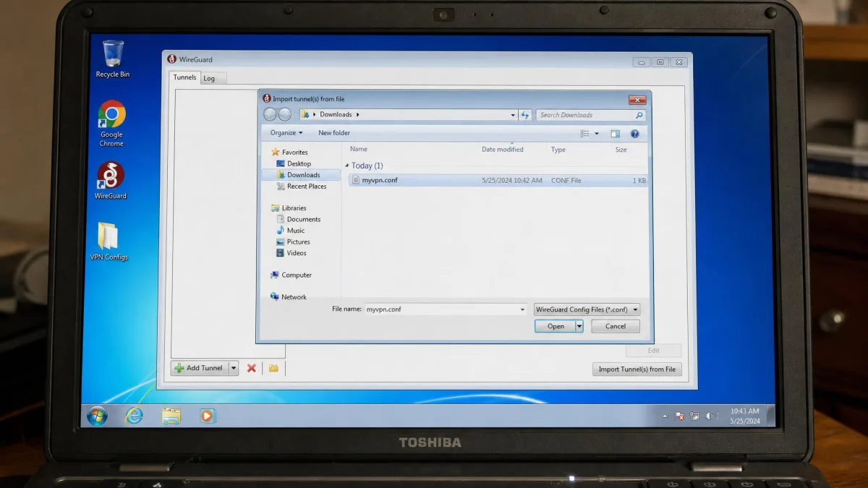Open the Action Center flag icon
The height and width of the screenshot is (488, 868).
(x=680, y=416)
